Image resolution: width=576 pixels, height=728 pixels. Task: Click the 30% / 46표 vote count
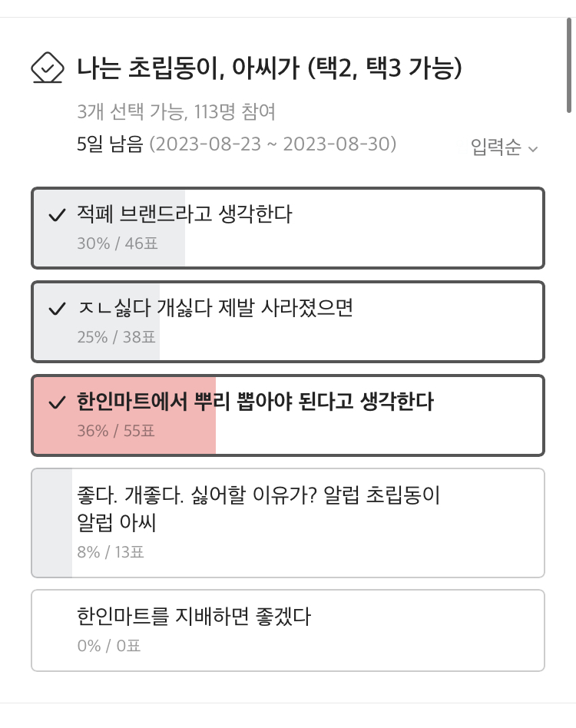pos(116,243)
